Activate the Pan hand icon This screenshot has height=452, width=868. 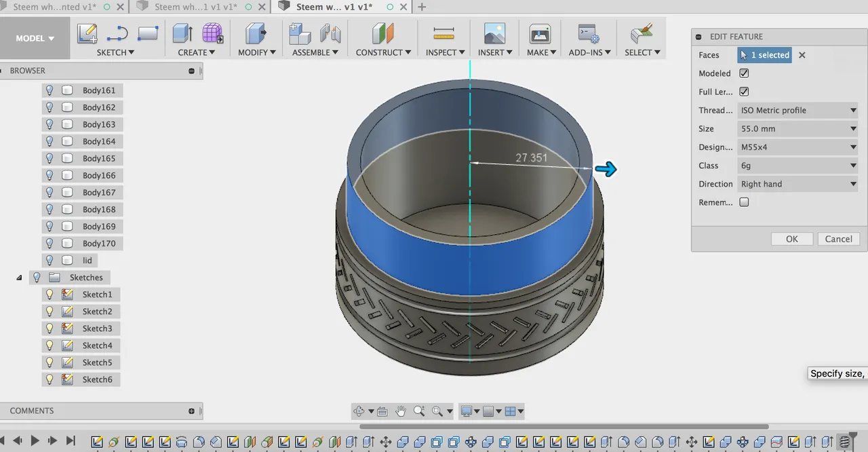tap(401, 411)
